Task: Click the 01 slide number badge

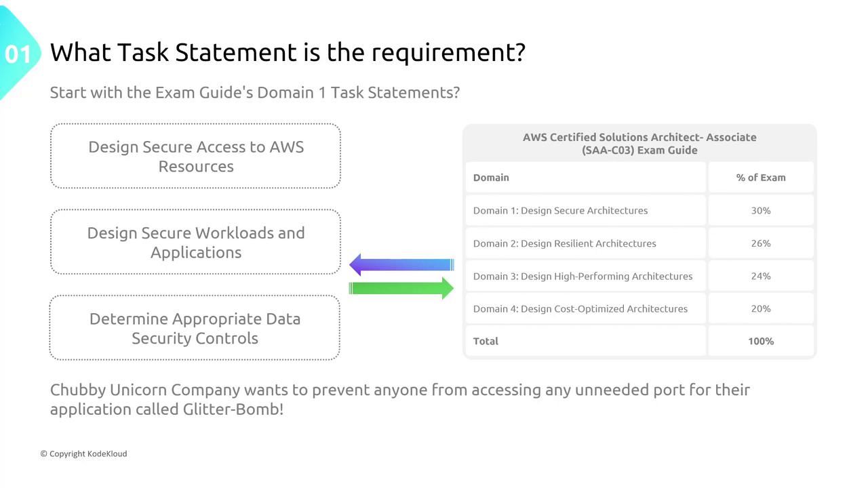Action: coord(18,54)
